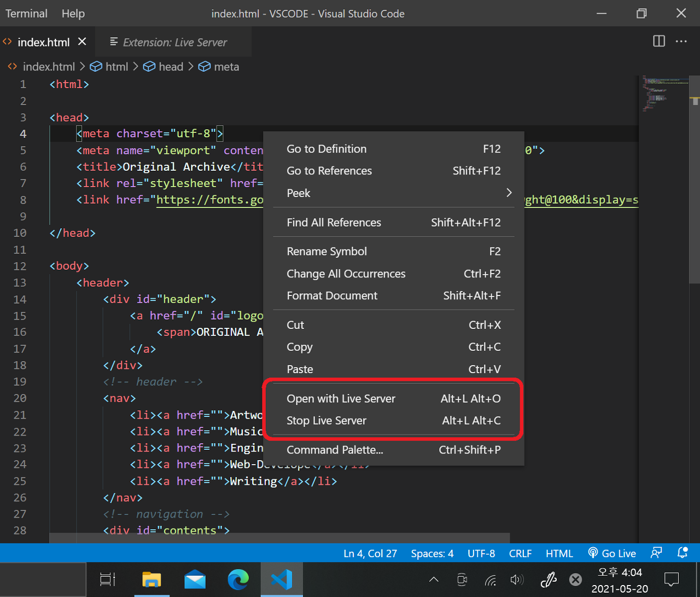The width and height of the screenshot is (700, 597).
Task: Click head breadcrumb segment
Action: click(x=171, y=66)
